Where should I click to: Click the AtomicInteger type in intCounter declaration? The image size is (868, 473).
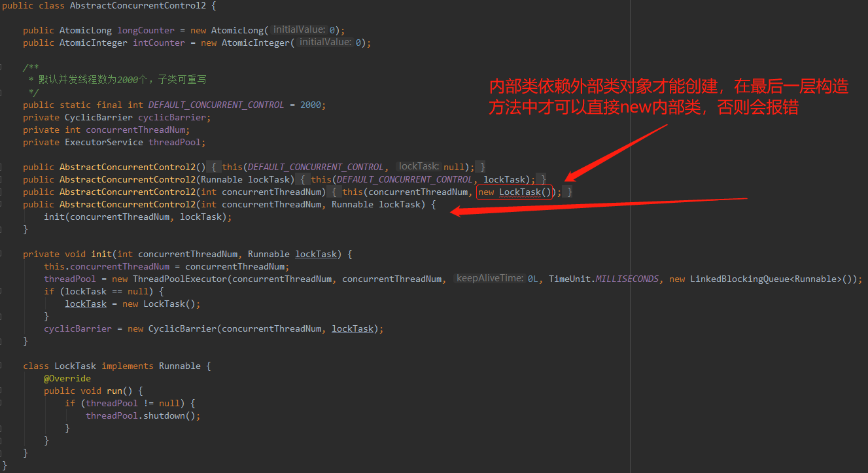click(x=94, y=43)
